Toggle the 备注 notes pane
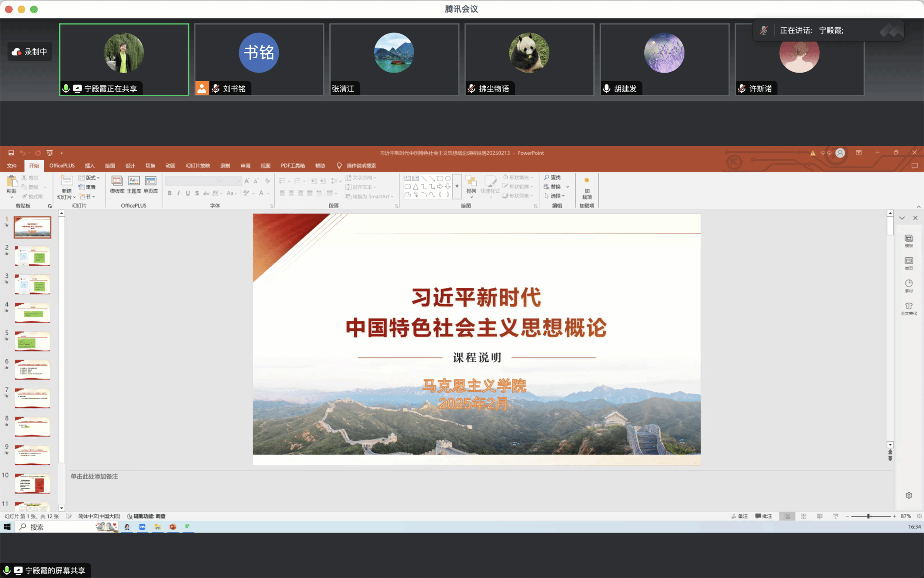This screenshot has height=578, width=924. coord(740,516)
